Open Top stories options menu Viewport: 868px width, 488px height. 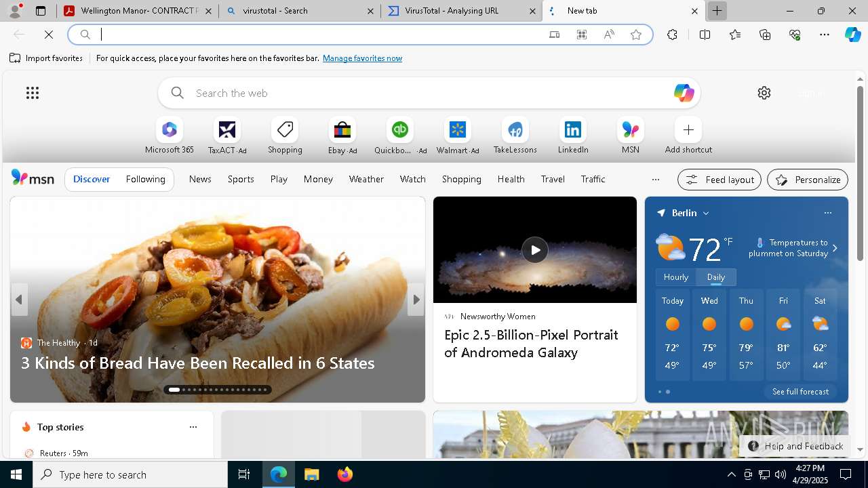pyautogui.click(x=193, y=427)
